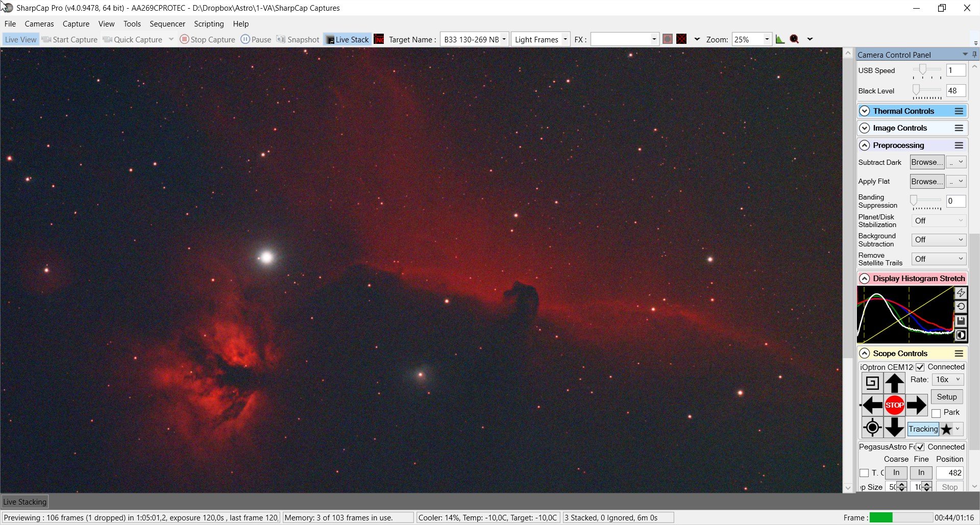The width and height of the screenshot is (980, 525).
Task: Move the mount down with the down arrow
Action: coord(894,427)
